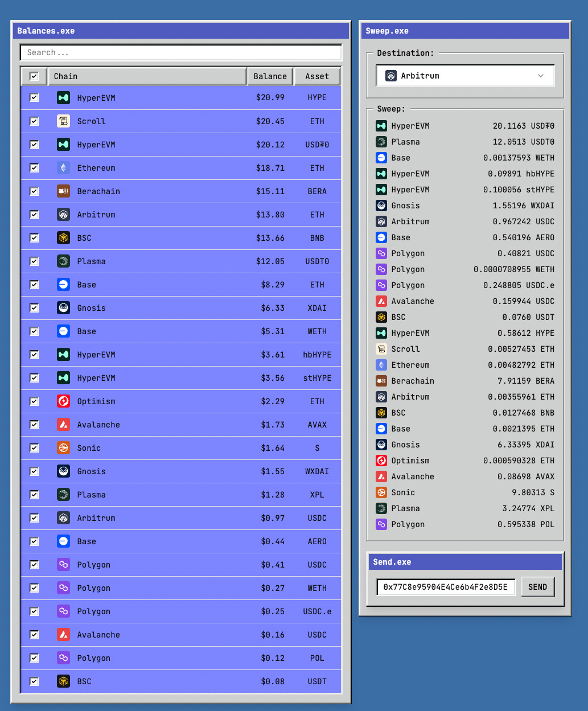Click the BSC icon in the $0.08 USDT row
The image size is (588, 711).
pyautogui.click(x=63, y=681)
